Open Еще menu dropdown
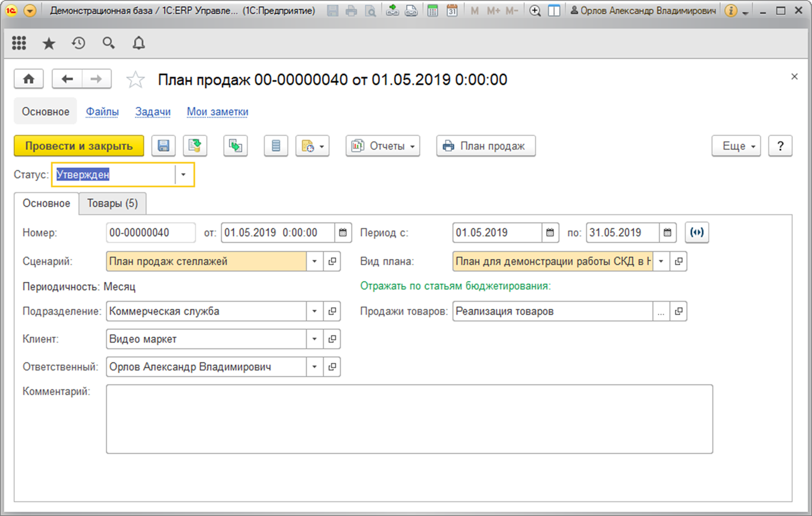Viewport: 812px width, 516px height. [x=736, y=146]
